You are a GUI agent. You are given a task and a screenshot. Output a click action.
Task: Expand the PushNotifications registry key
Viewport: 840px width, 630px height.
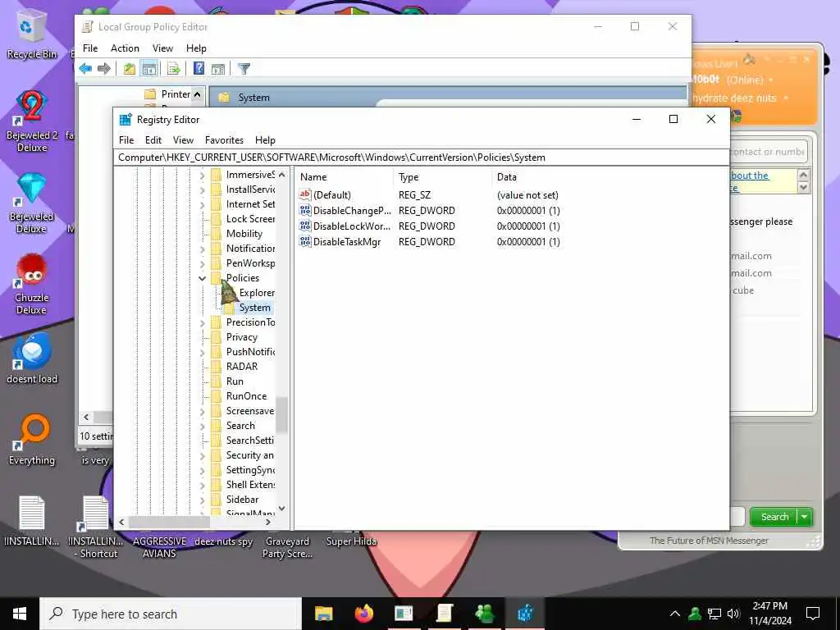pos(202,352)
